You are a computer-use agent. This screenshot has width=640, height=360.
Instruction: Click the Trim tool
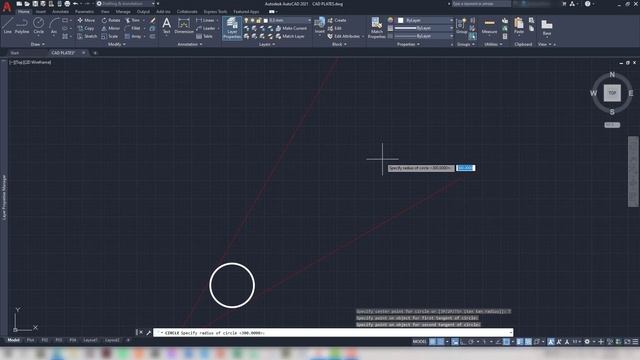coord(132,20)
